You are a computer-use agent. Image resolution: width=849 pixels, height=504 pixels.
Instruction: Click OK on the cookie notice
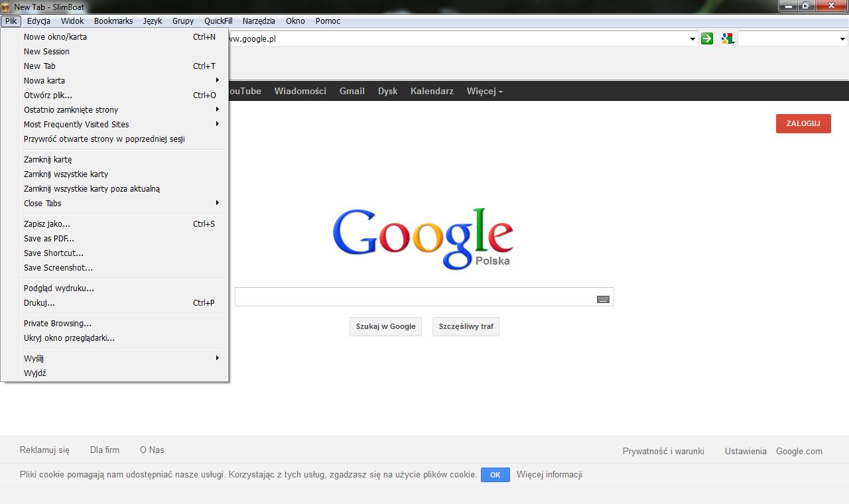[x=495, y=475]
